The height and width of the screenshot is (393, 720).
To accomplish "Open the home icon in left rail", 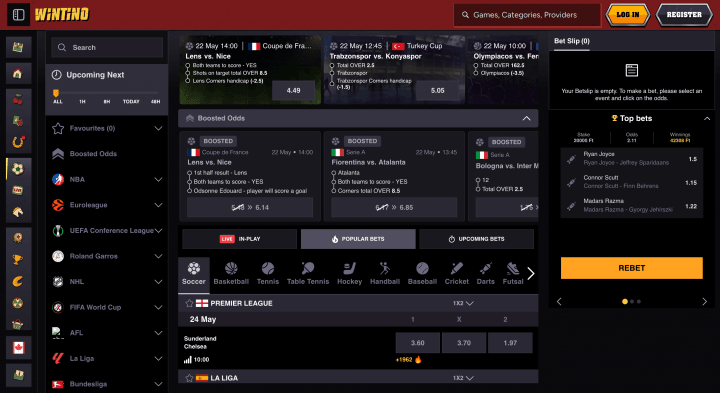I will (x=18, y=73).
